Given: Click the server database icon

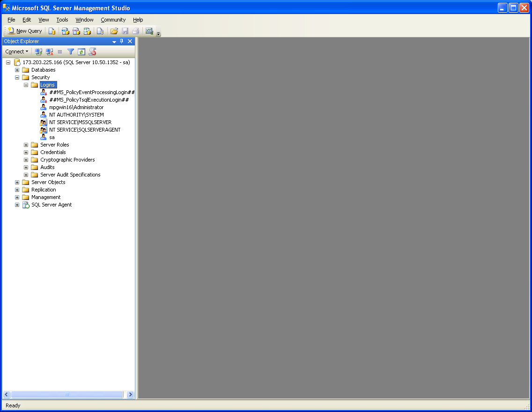Looking at the screenshot, I should pyautogui.click(x=17, y=62).
